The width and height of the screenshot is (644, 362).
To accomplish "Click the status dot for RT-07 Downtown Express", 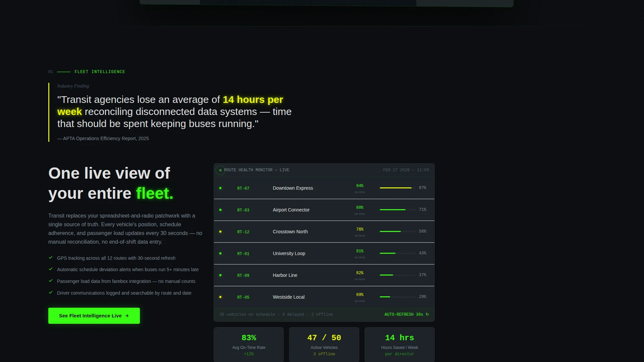I will point(220,188).
